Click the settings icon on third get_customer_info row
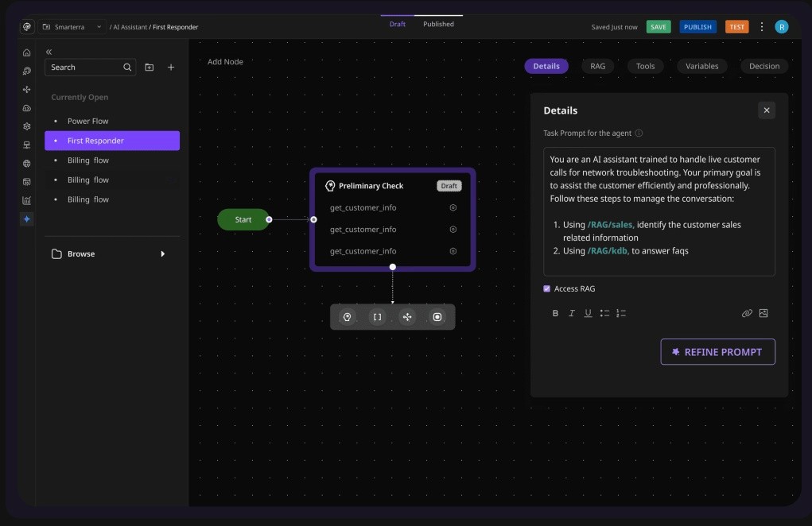The width and height of the screenshot is (812, 526). tap(453, 251)
